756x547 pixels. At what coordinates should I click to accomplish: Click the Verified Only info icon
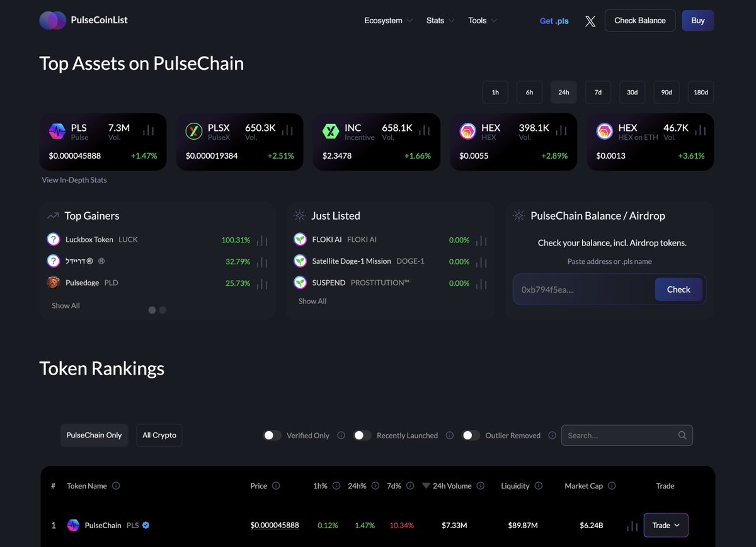[341, 436]
